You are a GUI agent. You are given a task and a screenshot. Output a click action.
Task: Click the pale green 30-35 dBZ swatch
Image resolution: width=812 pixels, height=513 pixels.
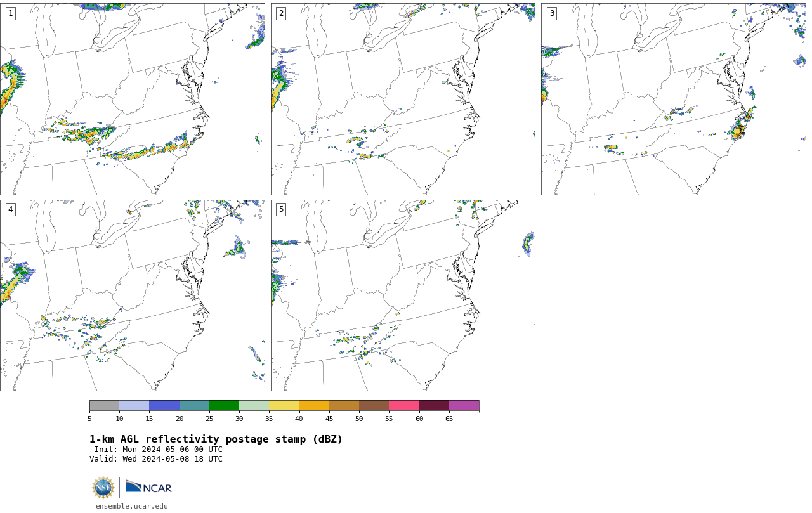click(x=254, y=406)
